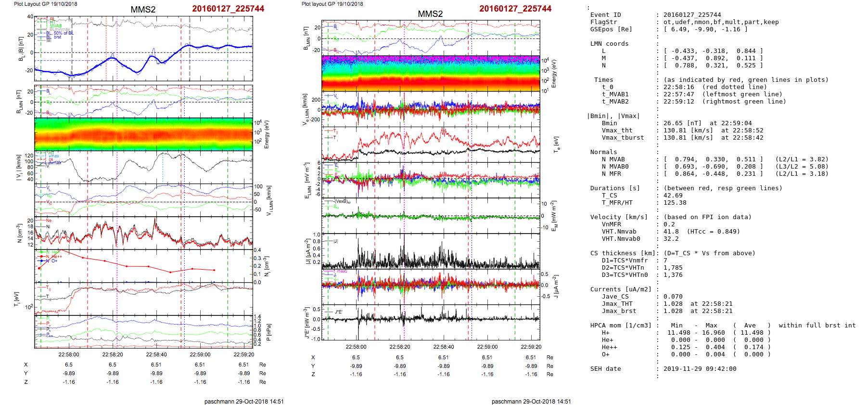Click the 22:58:20 time tick under left plot
The image size is (868, 405).
click(x=113, y=354)
